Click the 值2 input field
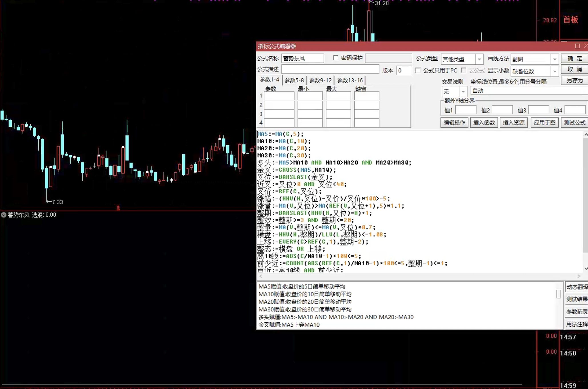This screenshot has height=389, width=588. click(x=502, y=110)
